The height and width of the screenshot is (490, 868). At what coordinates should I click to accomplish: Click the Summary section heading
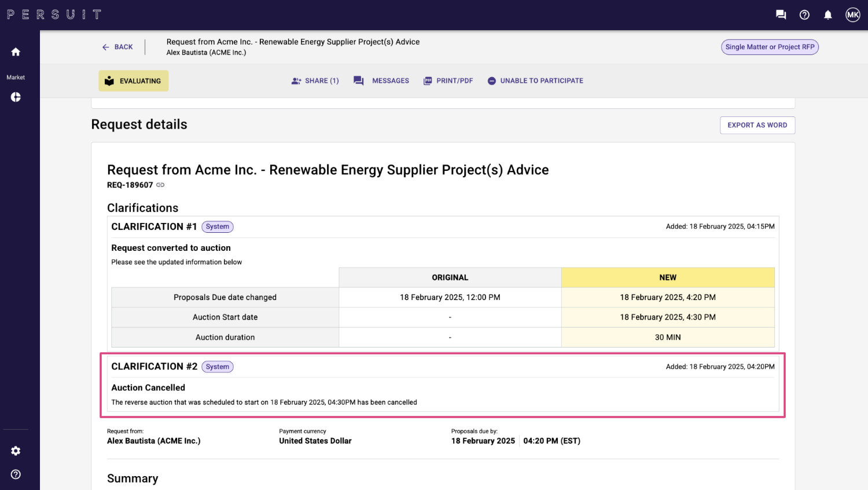tap(133, 478)
